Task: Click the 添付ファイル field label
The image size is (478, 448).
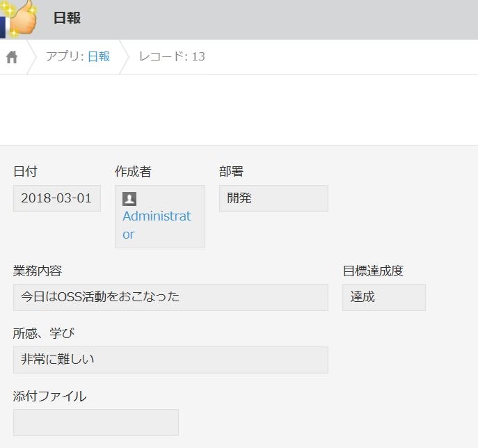Action: [49, 396]
